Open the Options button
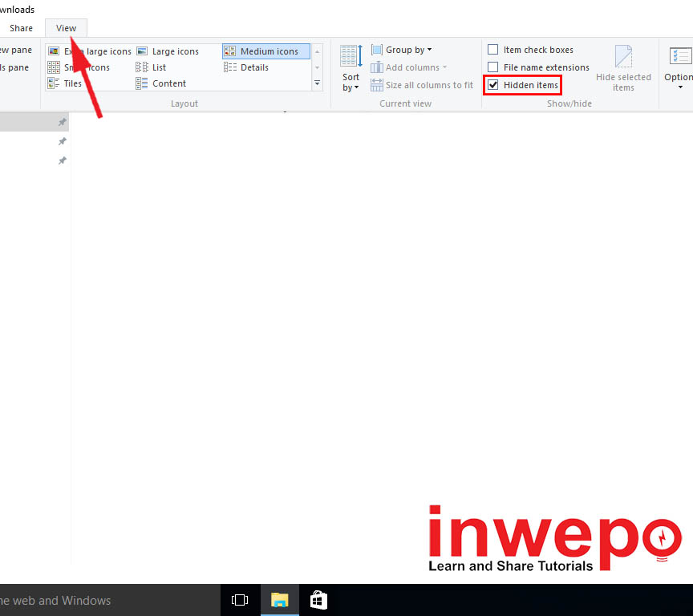This screenshot has height=616, width=693. pyautogui.click(x=679, y=67)
